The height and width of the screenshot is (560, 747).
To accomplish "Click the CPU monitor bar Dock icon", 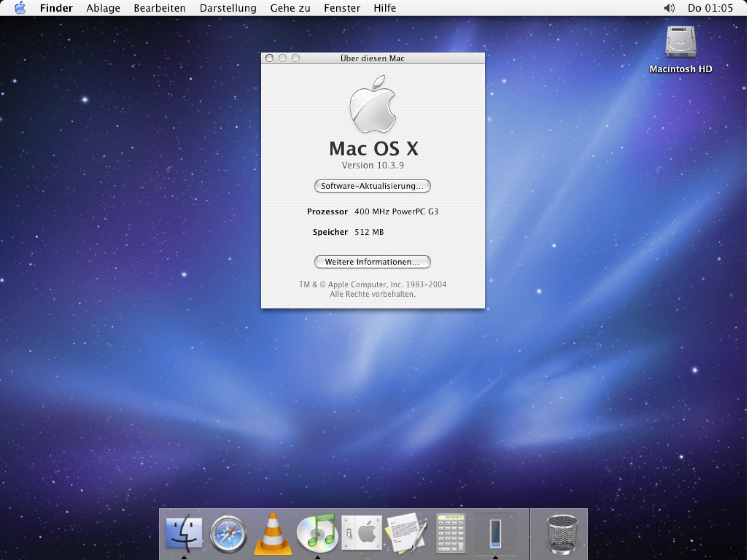I will [x=495, y=534].
